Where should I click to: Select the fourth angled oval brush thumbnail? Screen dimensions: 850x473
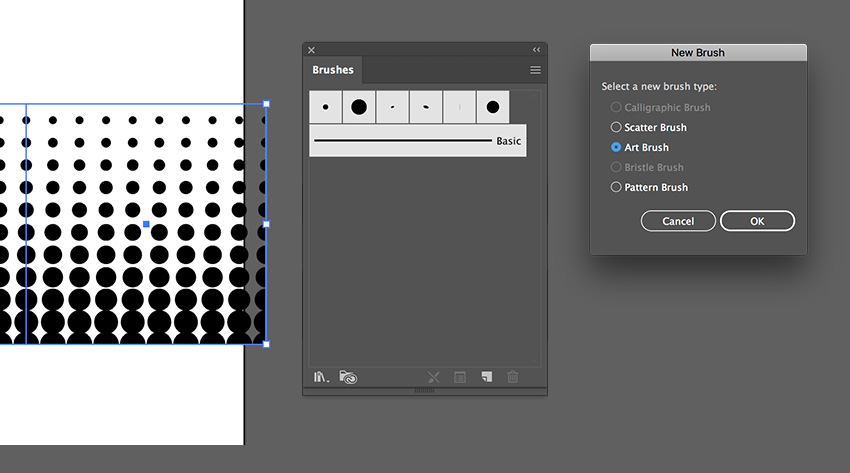click(426, 107)
